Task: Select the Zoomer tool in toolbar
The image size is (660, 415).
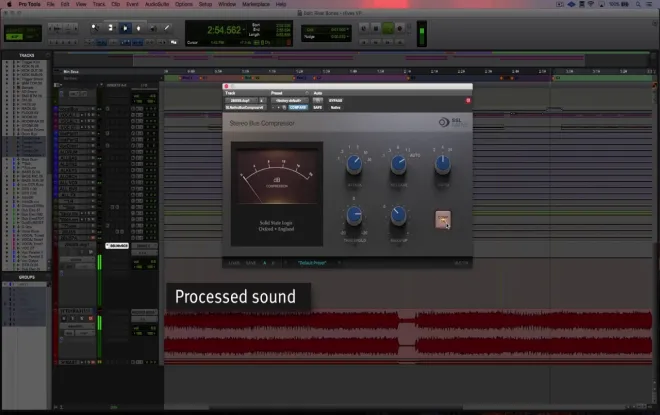Action: (95, 28)
